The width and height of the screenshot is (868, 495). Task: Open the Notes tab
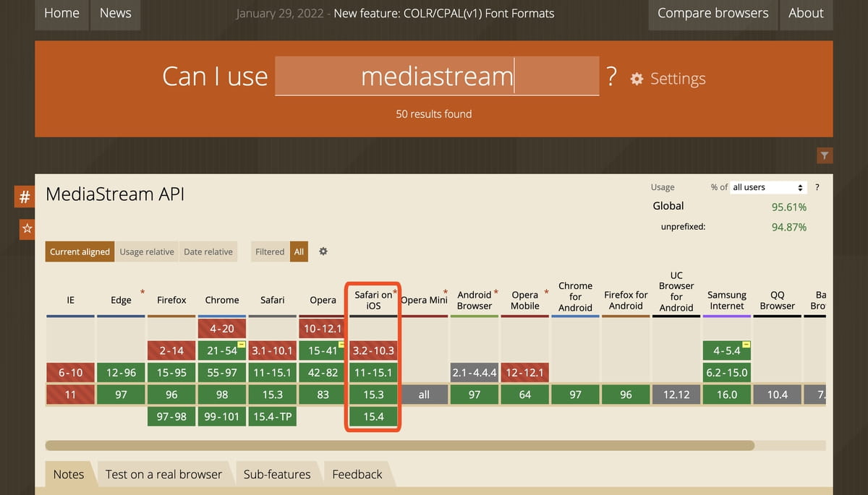click(69, 474)
